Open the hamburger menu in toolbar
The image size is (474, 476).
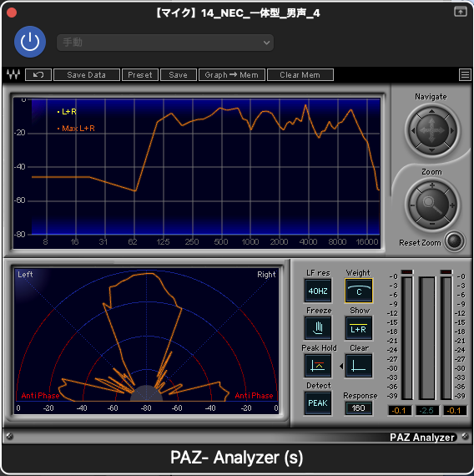click(465, 74)
